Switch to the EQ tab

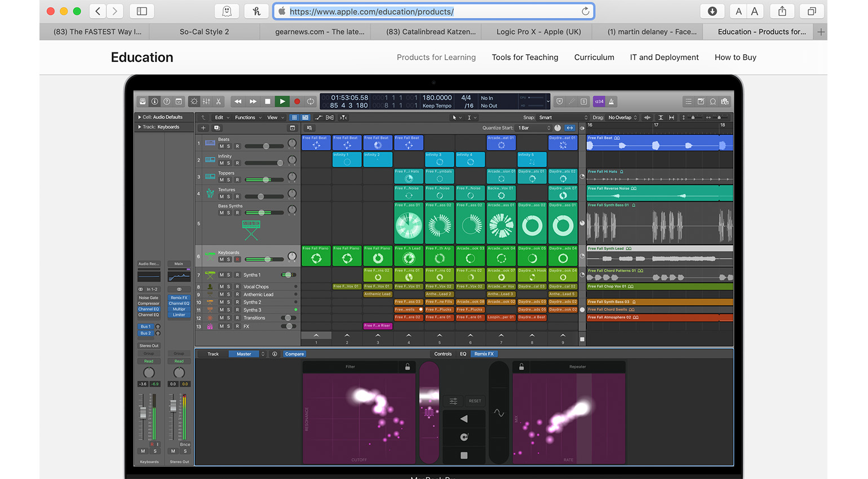tap(463, 354)
